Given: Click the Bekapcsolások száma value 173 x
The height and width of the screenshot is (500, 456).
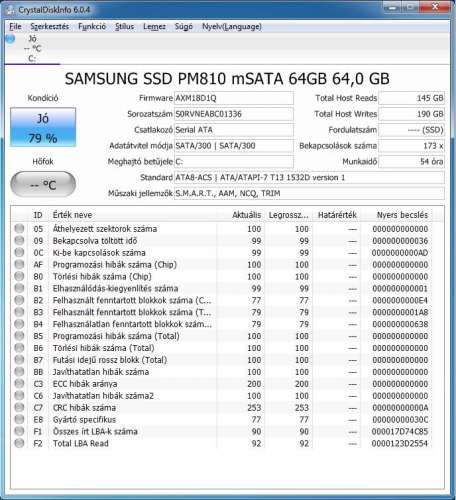Looking at the screenshot, I should point(412,146).
